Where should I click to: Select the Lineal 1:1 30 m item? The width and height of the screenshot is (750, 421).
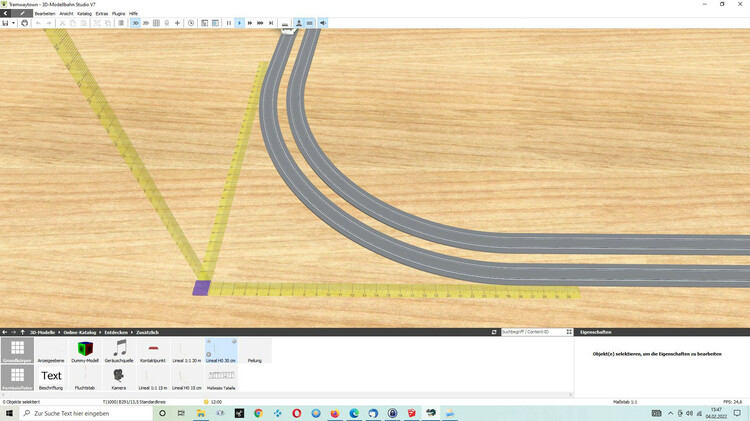(x=187, y=351)
